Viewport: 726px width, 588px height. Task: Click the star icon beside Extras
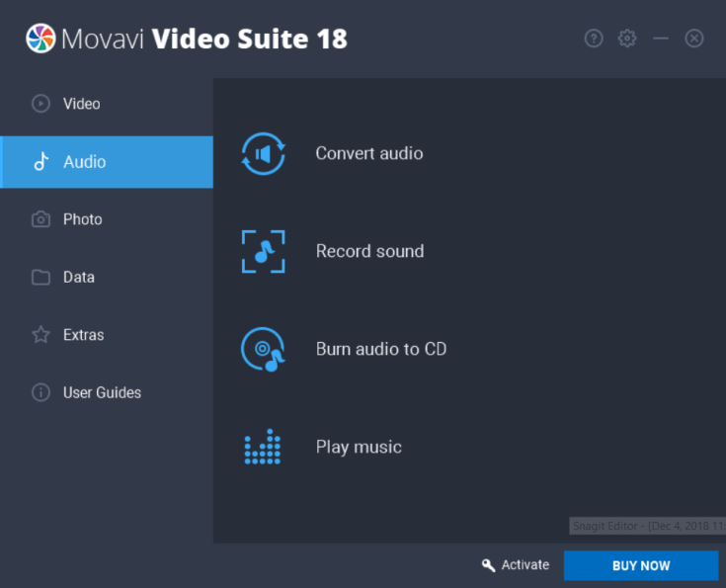point(40,335)
